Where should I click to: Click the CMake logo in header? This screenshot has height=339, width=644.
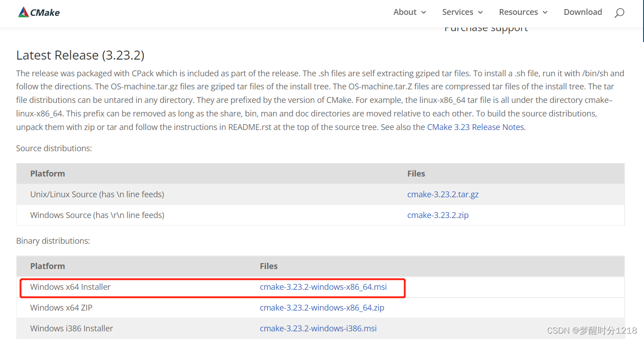tap(39, 12)
